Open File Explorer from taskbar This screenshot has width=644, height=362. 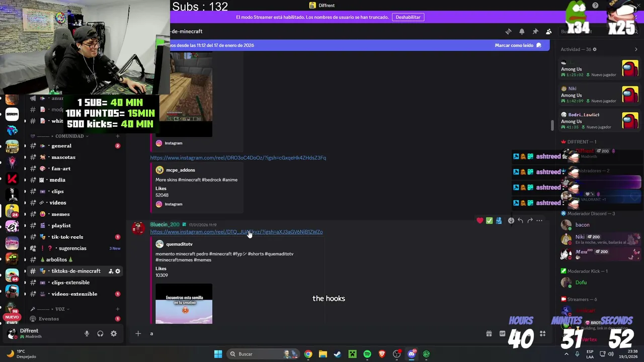pyautogui.click(x=323, y=354)
